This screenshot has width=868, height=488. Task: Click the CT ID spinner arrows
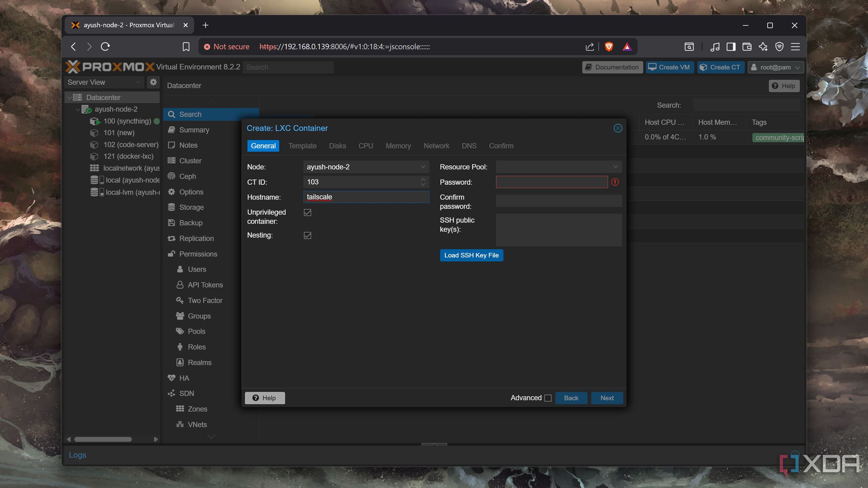point(423,182)
